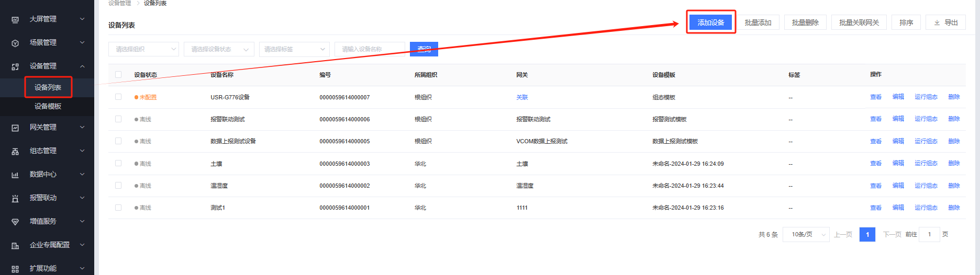
Task: Select 设备列表 in the sidebar submenu
Action: 48,87
